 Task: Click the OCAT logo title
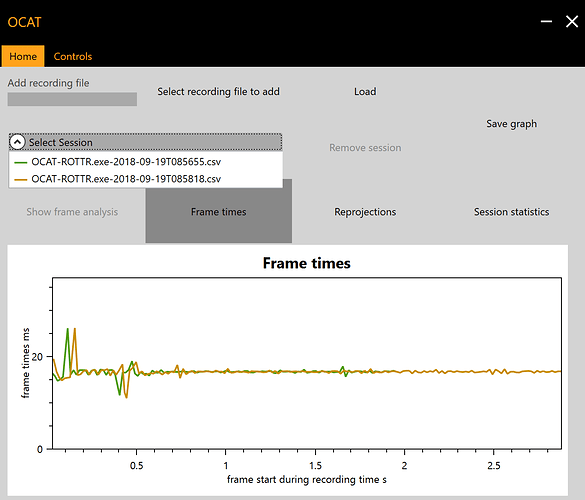tap(24, 22)
